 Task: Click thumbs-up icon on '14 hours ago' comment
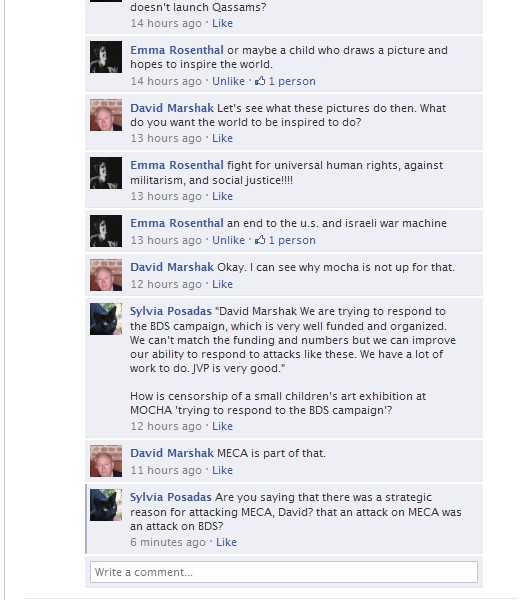click(260, 81)
